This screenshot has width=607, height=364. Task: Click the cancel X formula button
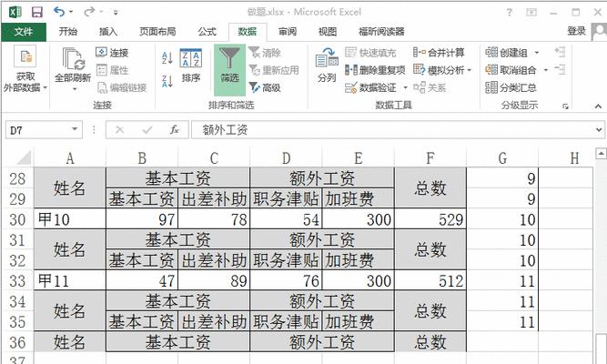(120, 130)
